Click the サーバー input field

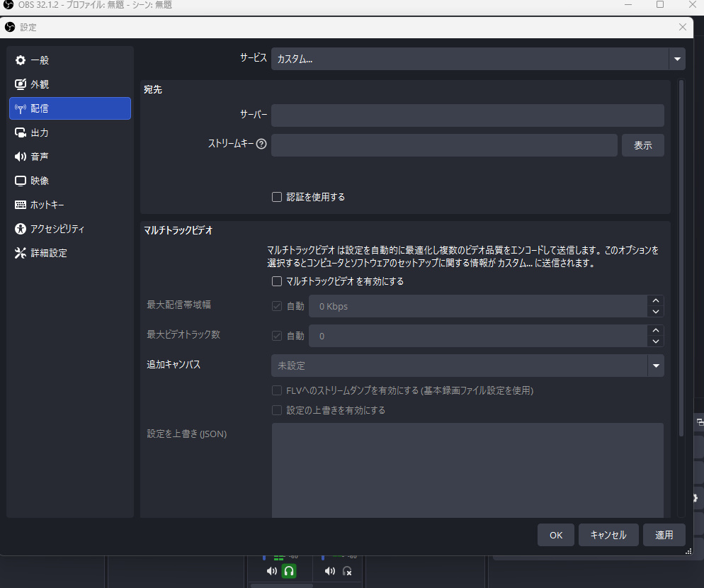467,115
